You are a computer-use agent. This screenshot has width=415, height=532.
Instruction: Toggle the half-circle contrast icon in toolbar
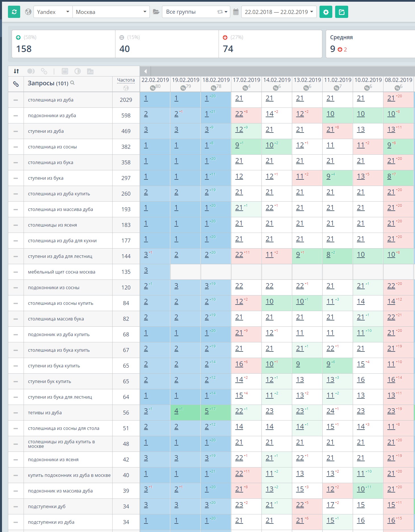(77, 71)
